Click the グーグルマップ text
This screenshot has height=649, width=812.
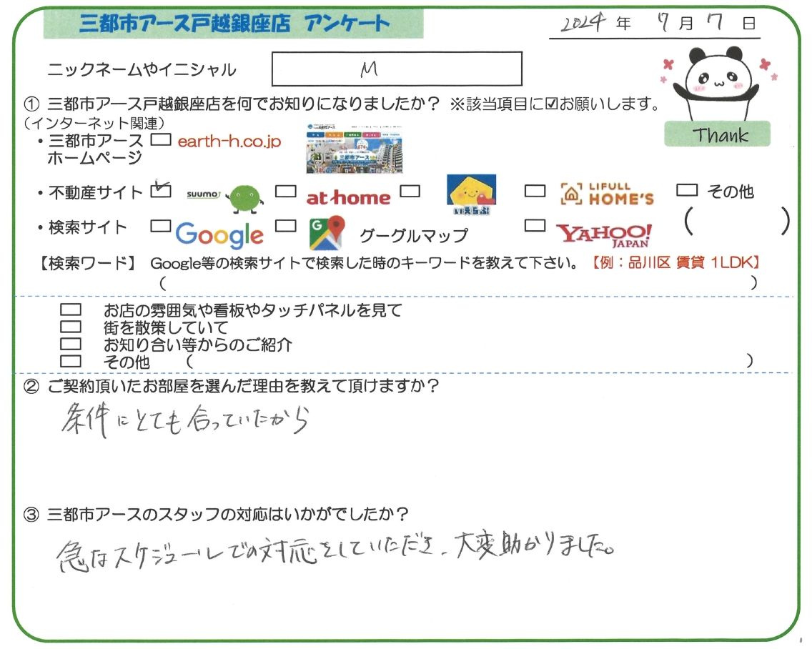pyautogui.click(x=414, y=236)
